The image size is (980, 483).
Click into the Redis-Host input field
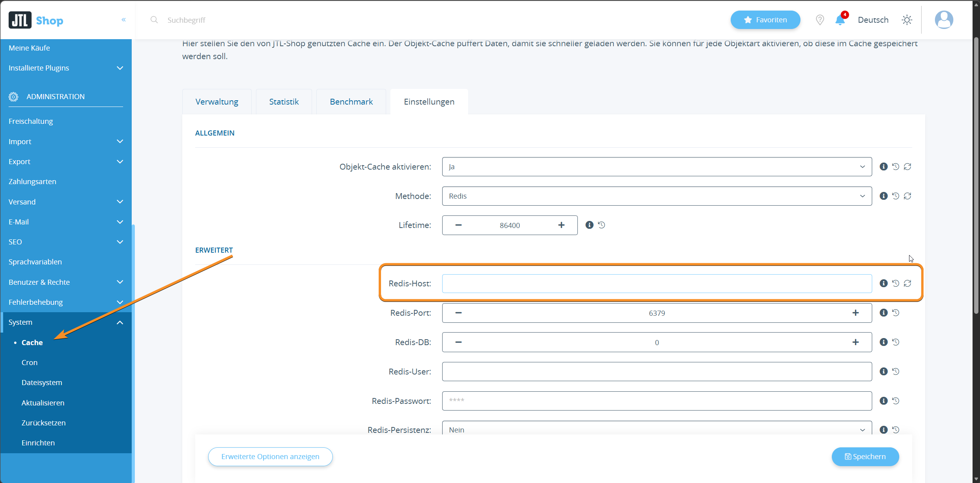coord(657,284)
